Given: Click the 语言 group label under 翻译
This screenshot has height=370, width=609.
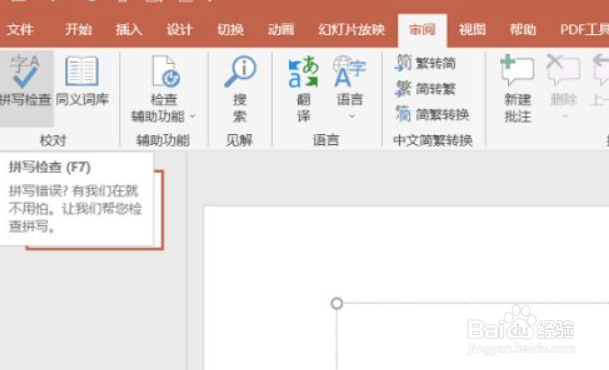Looking at the screenshot, I should [x=326, y=140].
